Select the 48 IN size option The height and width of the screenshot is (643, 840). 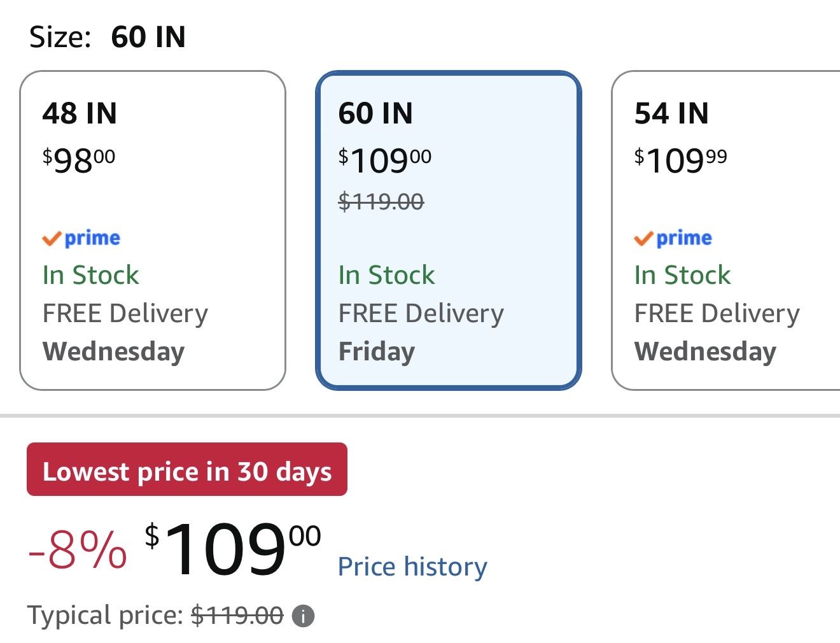click(x=153, y=230)
